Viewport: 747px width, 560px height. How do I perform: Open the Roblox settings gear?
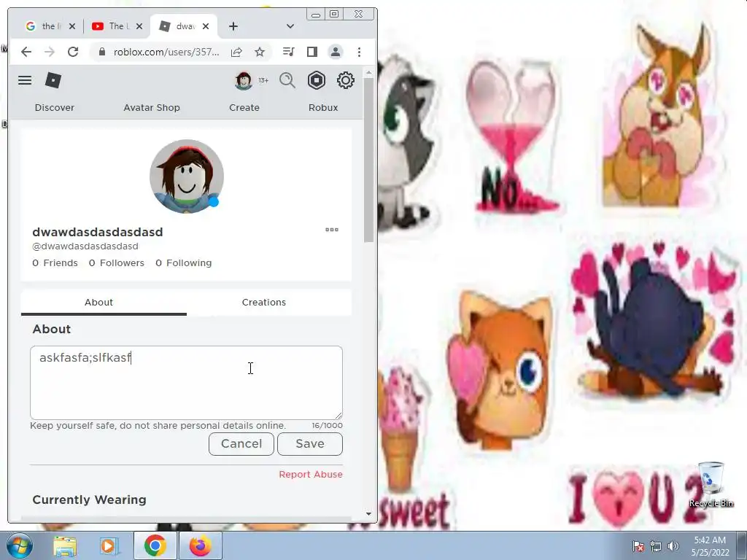click(x=345, y=80)
